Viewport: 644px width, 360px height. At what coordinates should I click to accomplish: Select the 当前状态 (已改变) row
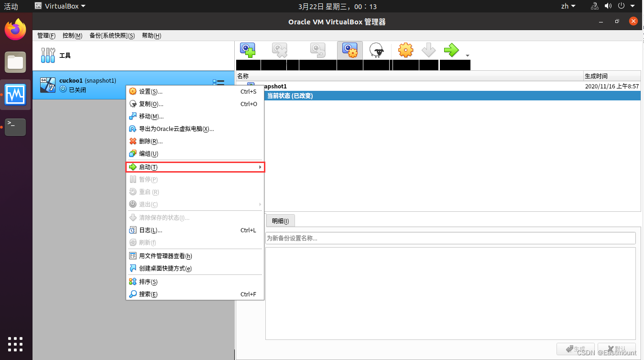[438, 96]
